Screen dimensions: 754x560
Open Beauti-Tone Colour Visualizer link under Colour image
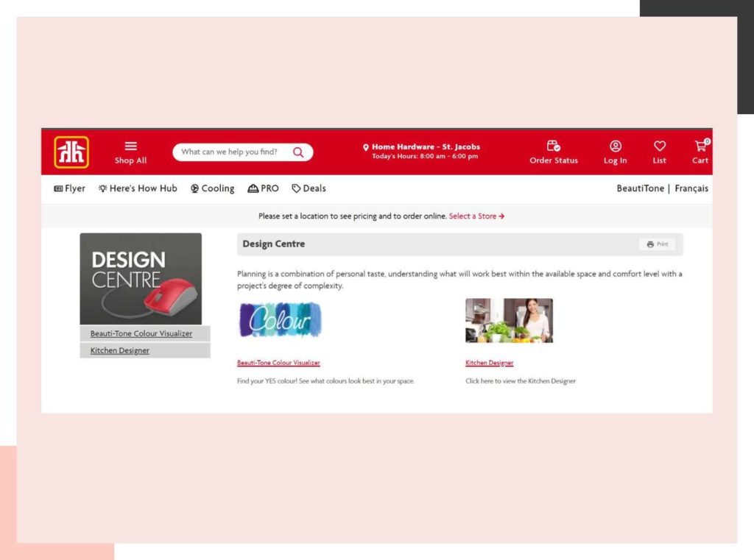click(x=278, y=363)
